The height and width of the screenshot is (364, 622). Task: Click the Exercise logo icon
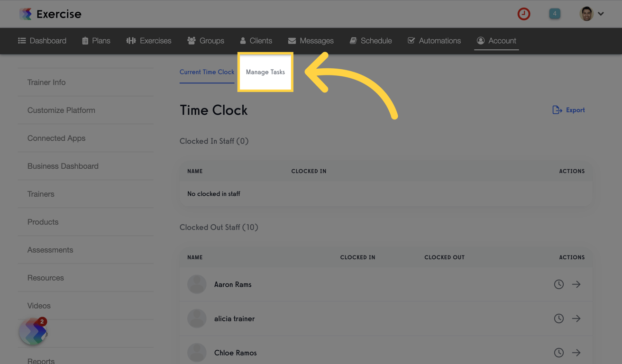tap(26, 14)
